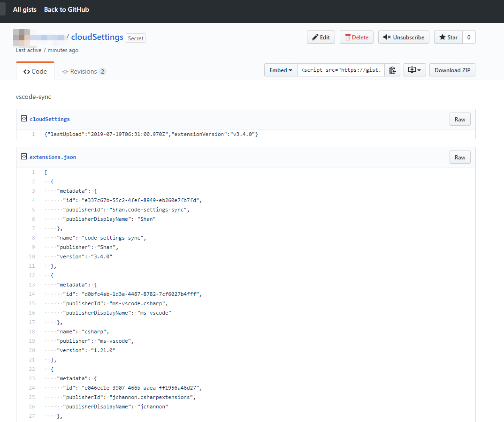
Task: Click the star count number
Action: 468,38
